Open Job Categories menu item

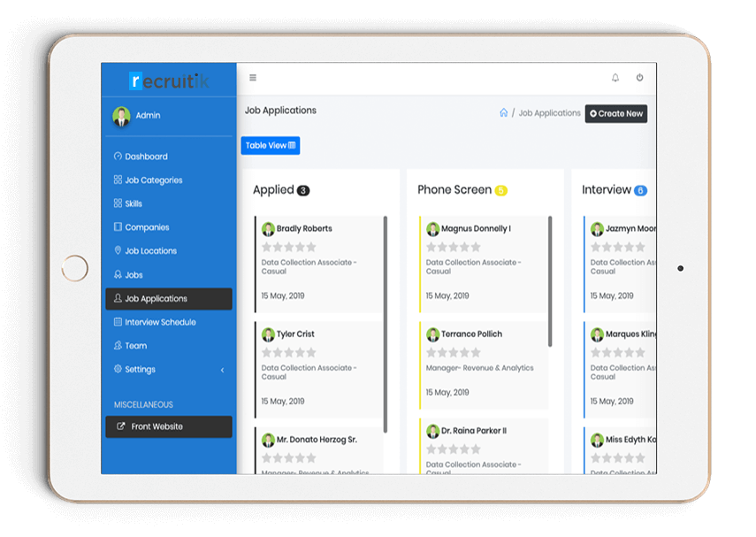[x=153, y=180]
